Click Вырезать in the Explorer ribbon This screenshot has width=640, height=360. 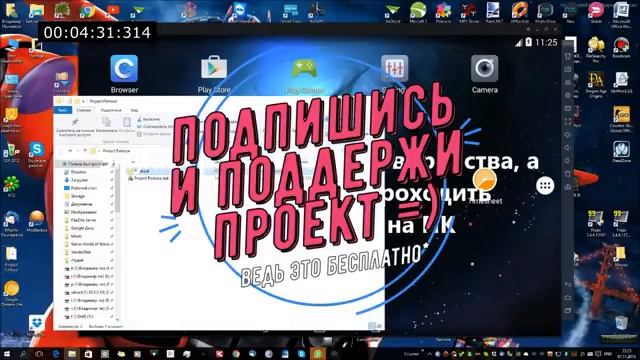point(149,119)
